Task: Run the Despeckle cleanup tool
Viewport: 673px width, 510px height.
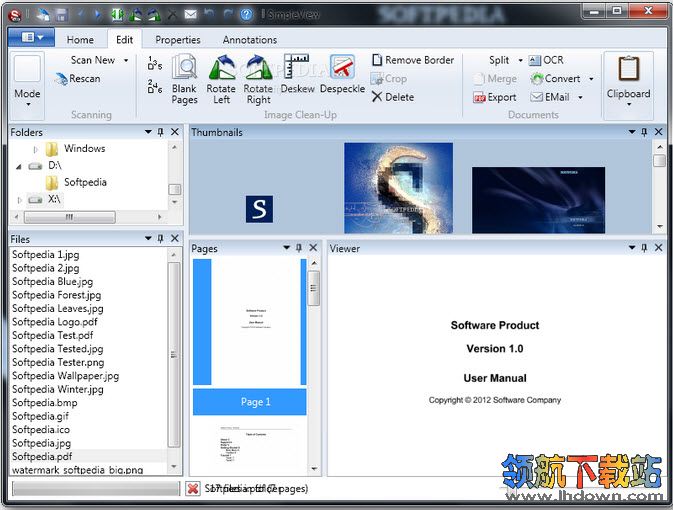Action: tap(343, 74)
